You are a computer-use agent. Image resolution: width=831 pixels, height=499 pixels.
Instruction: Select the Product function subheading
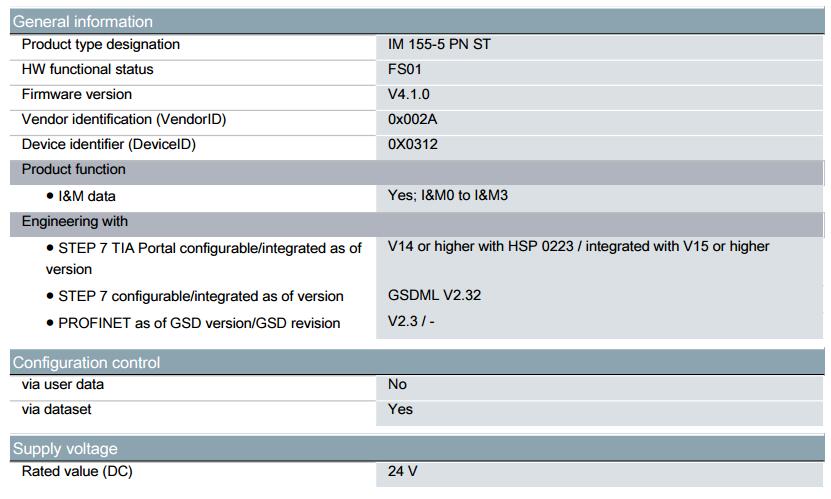tap(74, 170)
